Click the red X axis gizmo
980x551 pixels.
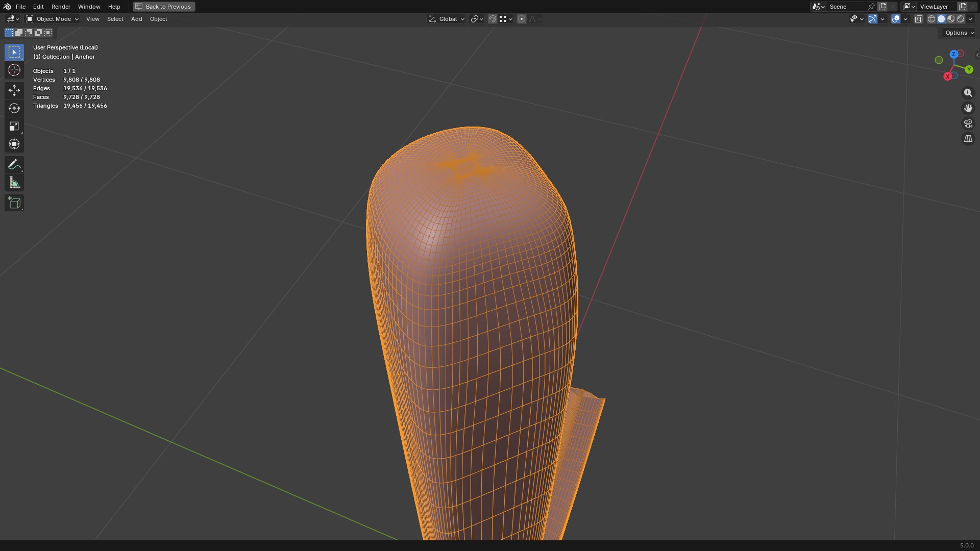(948, 77)
